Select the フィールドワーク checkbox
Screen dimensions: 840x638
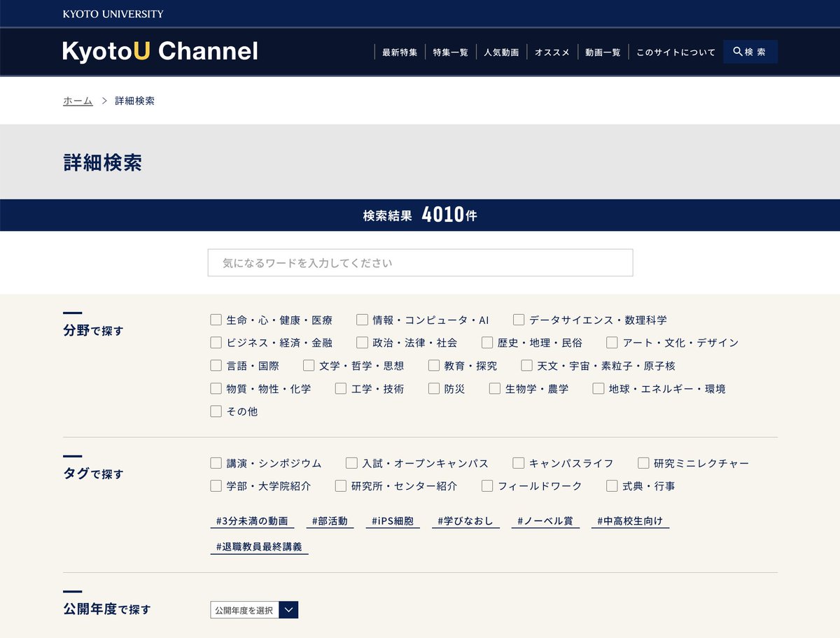(487, 485)
